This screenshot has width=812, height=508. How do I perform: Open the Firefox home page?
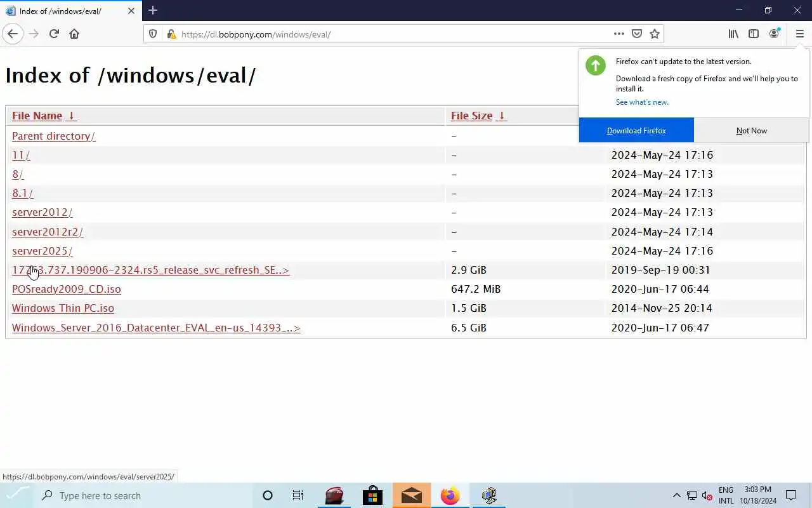74,34
